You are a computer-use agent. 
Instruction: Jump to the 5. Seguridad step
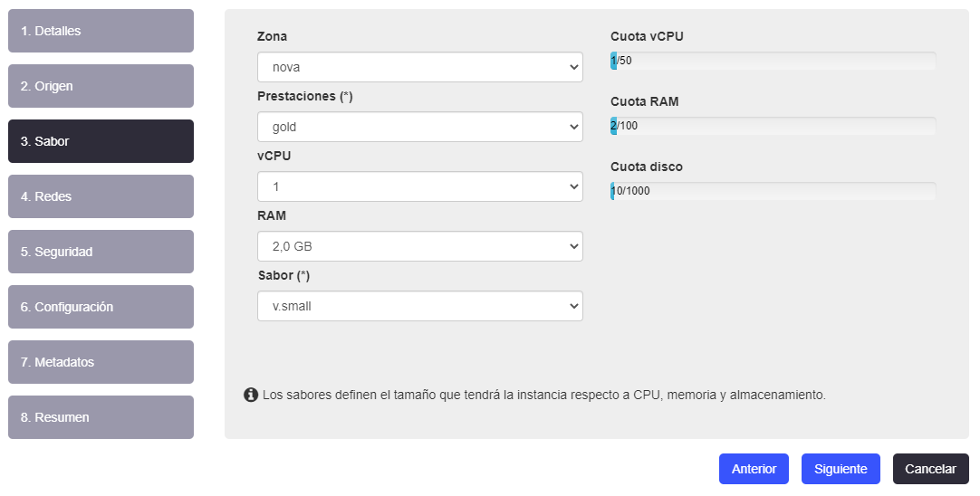click(x=101, y=252)
